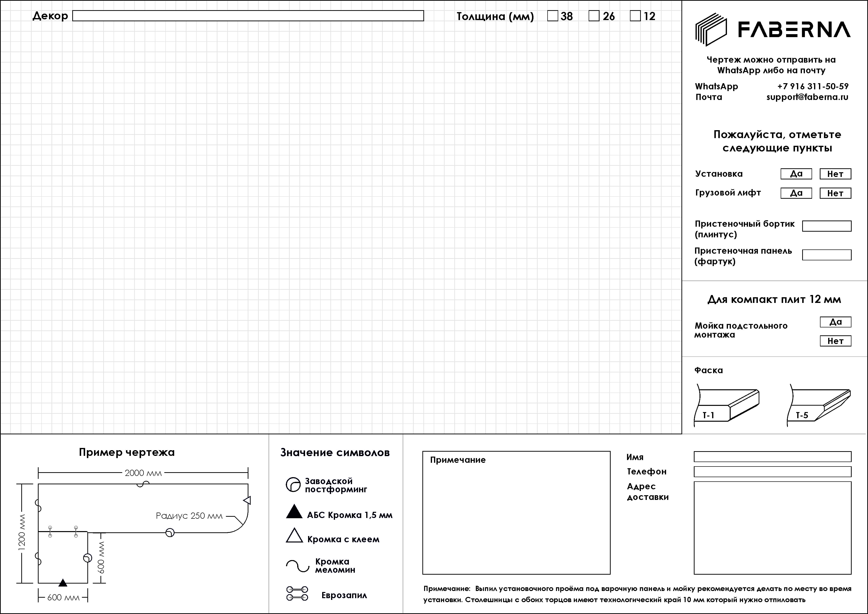The image size is (868, 614).
Task: Click the Заводской постформинг legend text
Action: pos(336,485)
